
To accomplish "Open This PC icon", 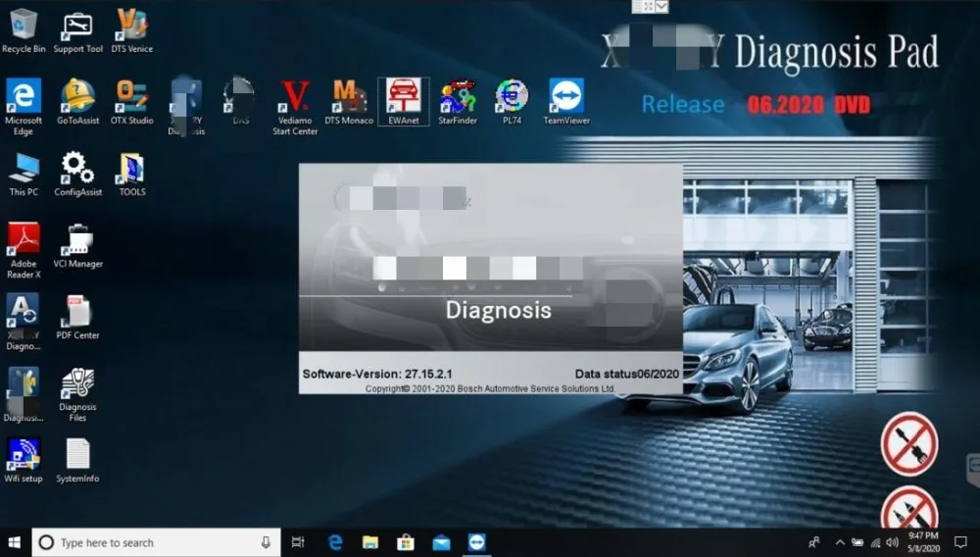I will click(24, 174).
